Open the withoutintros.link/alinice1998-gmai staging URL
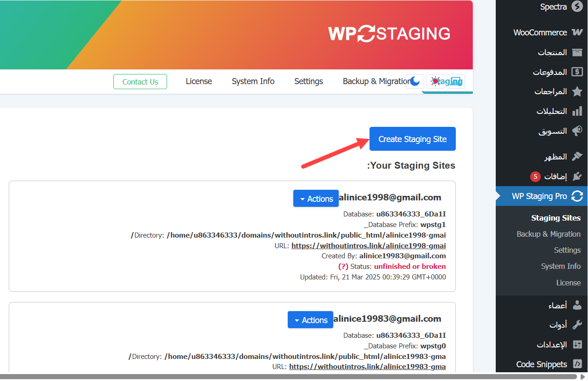The height and width of the screenshot is (381, 588). click(x=368, y=245)
